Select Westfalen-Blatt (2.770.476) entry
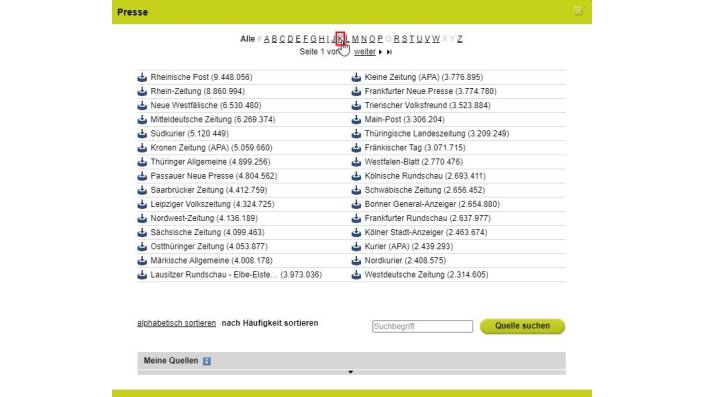This screenshot has width=705, height=397. click(414, 162)
